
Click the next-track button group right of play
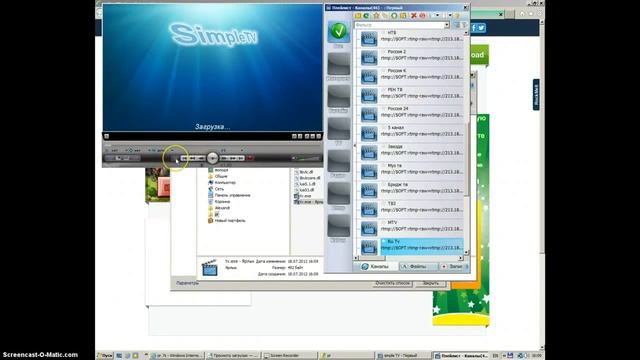tap(232, 158)
